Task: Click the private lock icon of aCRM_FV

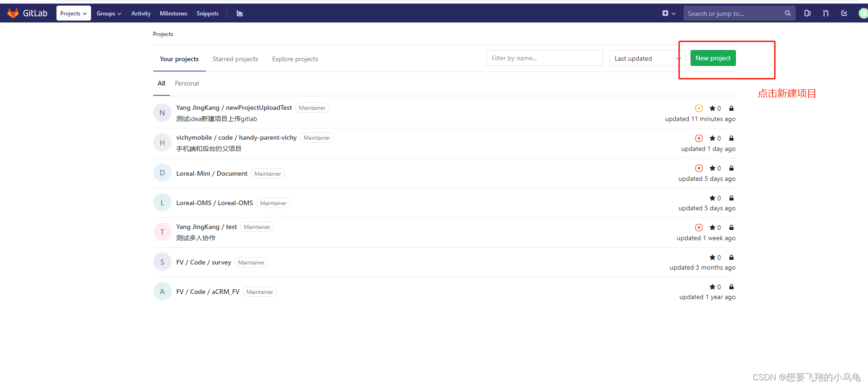Action: click(732, 287)
